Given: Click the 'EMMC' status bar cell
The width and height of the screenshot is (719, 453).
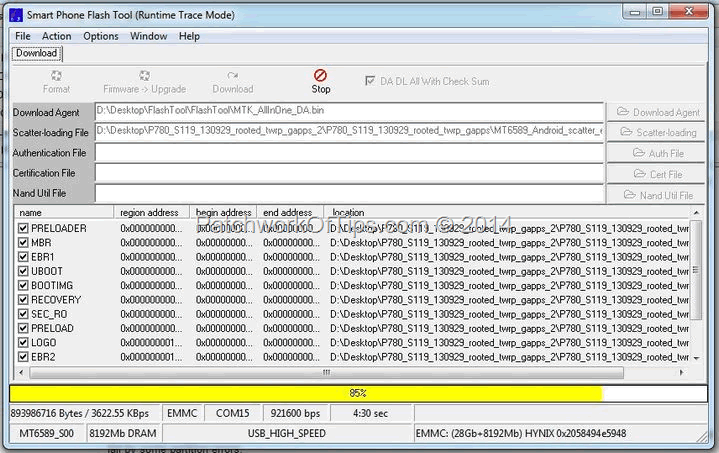Looking at the screenshot, I should pyautogui.click(x=182, y=414).
